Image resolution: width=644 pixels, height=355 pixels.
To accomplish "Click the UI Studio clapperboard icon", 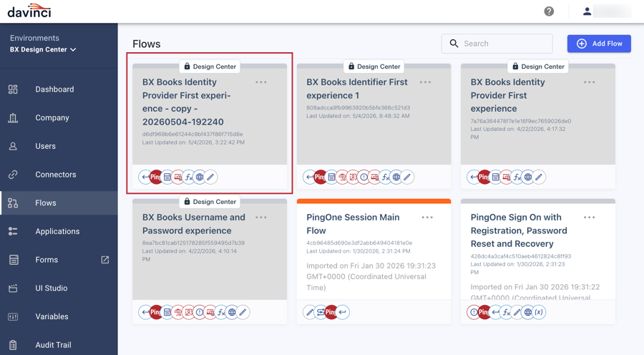I will 13,288.
